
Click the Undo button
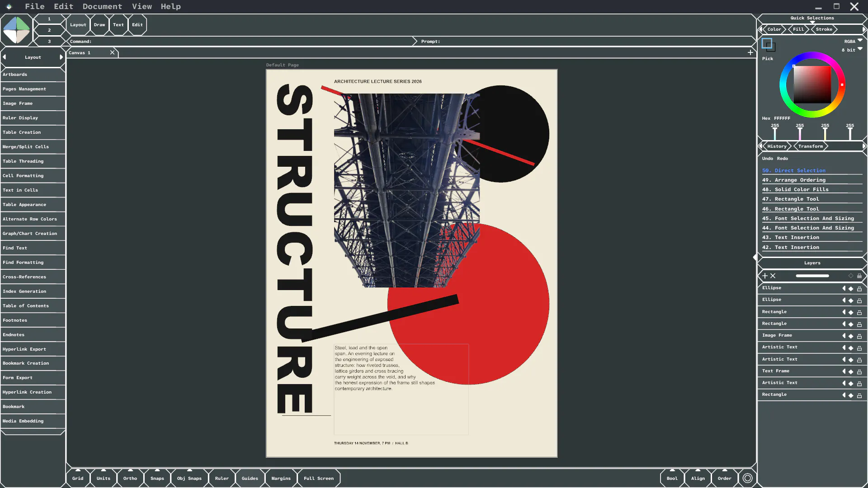pos(768,159)
